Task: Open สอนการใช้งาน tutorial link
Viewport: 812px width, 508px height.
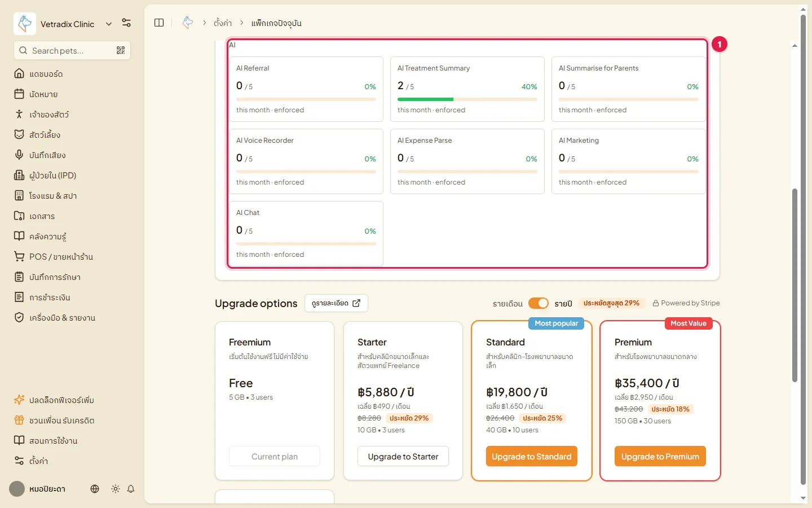Action: [72, 440]
